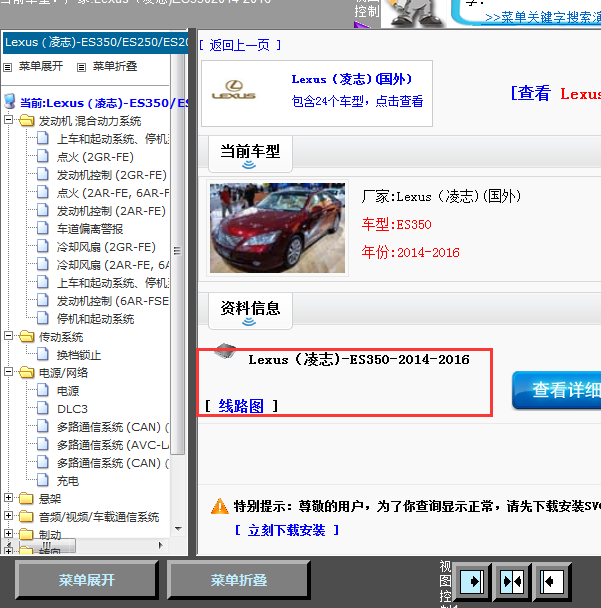Click the document icon beside 充电
Screen dimensions: 601x608
pyautogui.click(x=43, y=480)
